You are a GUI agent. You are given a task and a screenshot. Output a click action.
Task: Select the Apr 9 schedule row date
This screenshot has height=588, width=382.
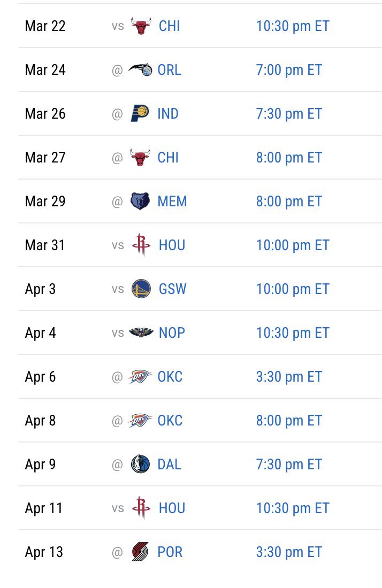pos(40,465)
